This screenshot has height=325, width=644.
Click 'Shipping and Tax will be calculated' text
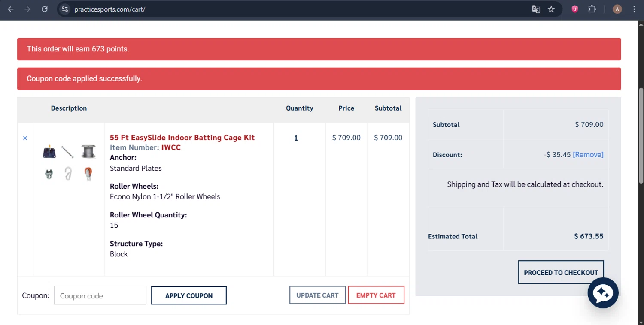click(x=525, y=184)
